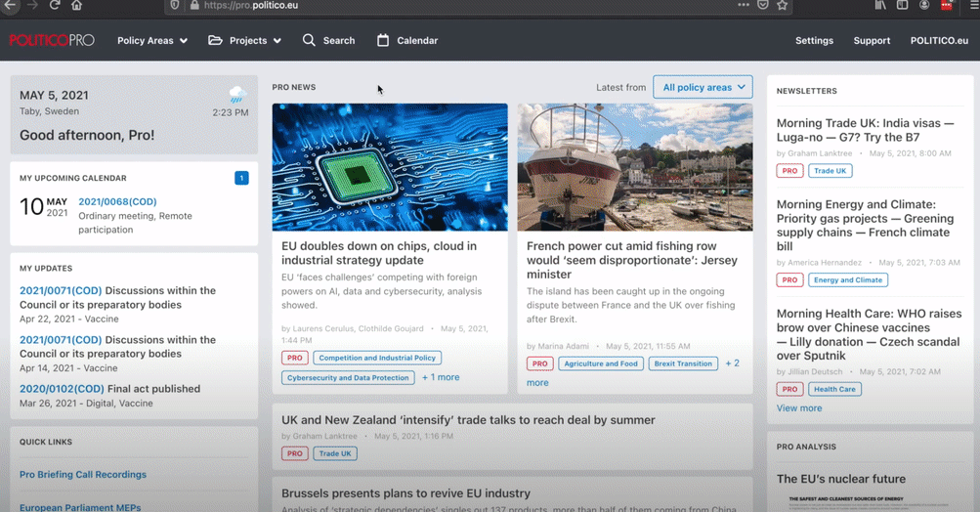The image size is (980, 512).
Task: Open French power cut fishing row headline
Action: 632,260
